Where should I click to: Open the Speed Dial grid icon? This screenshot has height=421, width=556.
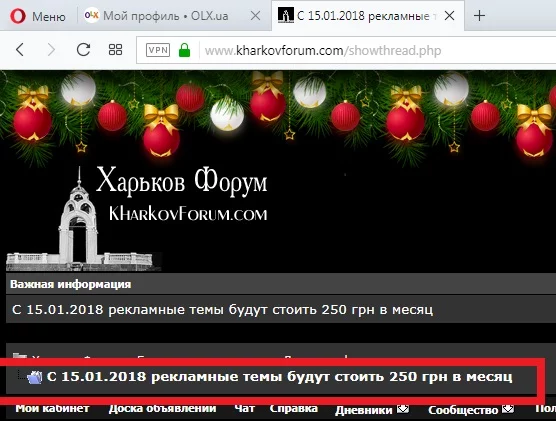(115, 50)
